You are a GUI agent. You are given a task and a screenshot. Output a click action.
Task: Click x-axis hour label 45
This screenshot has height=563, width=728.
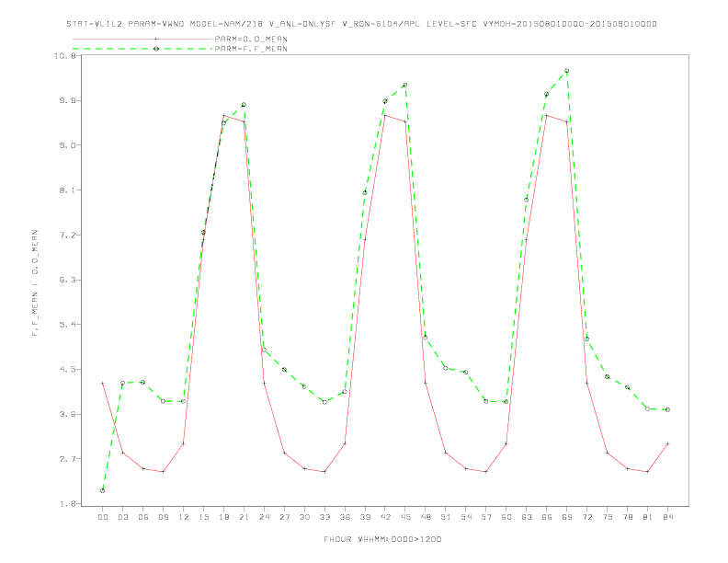pyautogui.click(x=405, y=517)
